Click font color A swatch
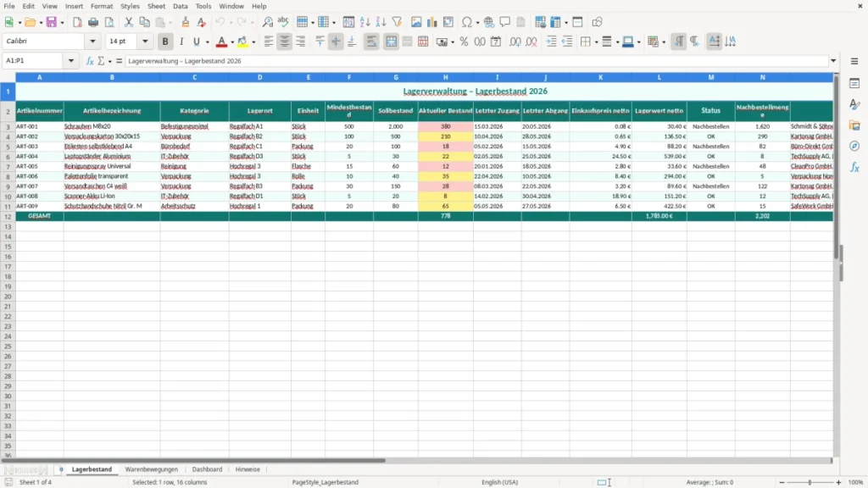 point(221,42)
